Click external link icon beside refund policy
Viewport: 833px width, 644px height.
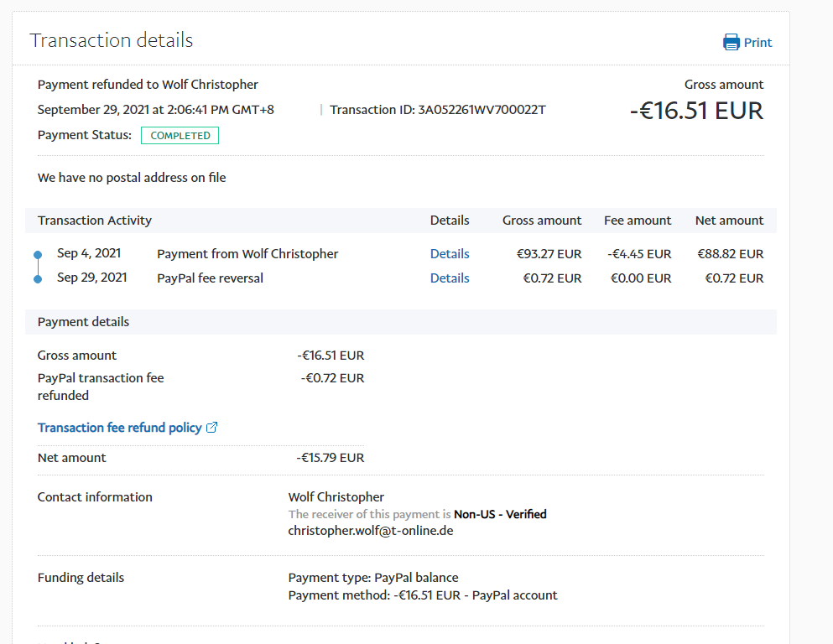[x=212, y=428]
